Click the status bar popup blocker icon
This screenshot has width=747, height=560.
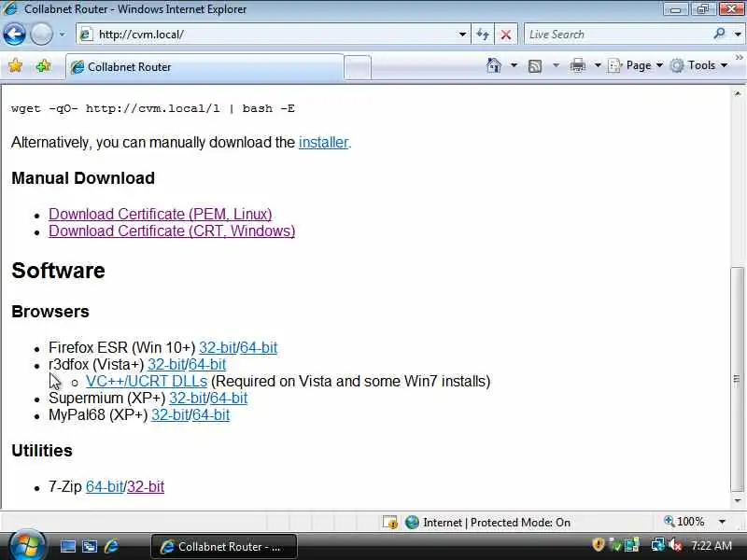390,523
